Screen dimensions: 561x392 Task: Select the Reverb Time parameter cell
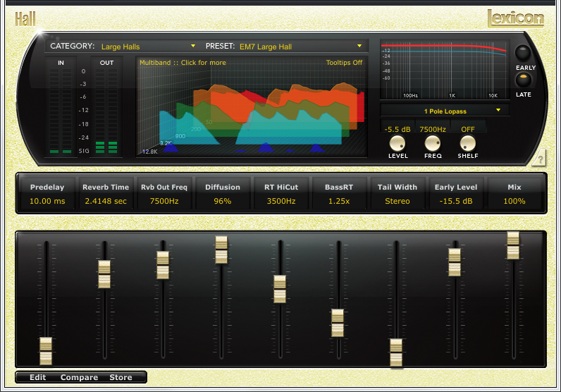(x=106, y=194)
